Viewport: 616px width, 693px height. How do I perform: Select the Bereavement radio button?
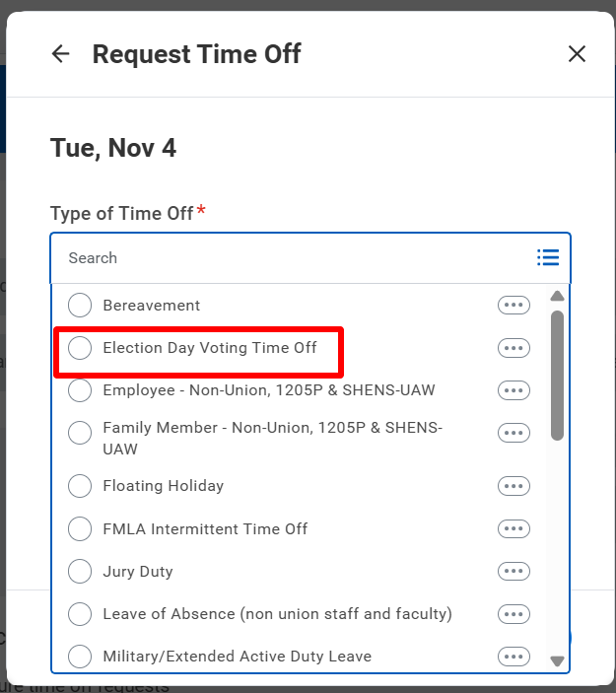pos(80,306)
